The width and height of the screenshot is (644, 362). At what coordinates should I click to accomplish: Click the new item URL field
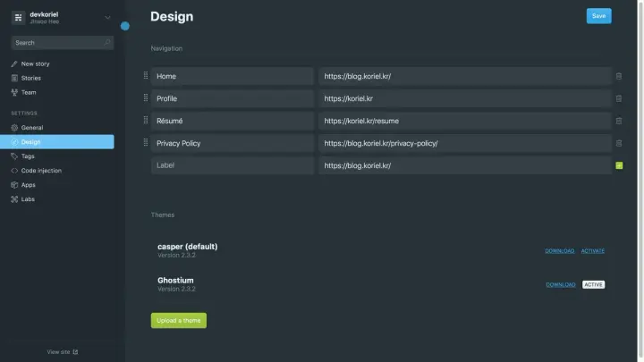(x=465, y=165)
